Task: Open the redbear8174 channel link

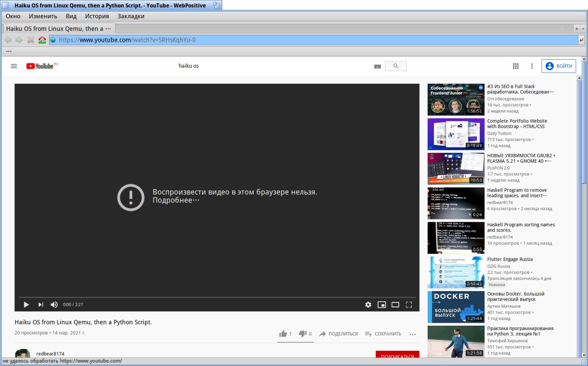Action: point(51,354)
